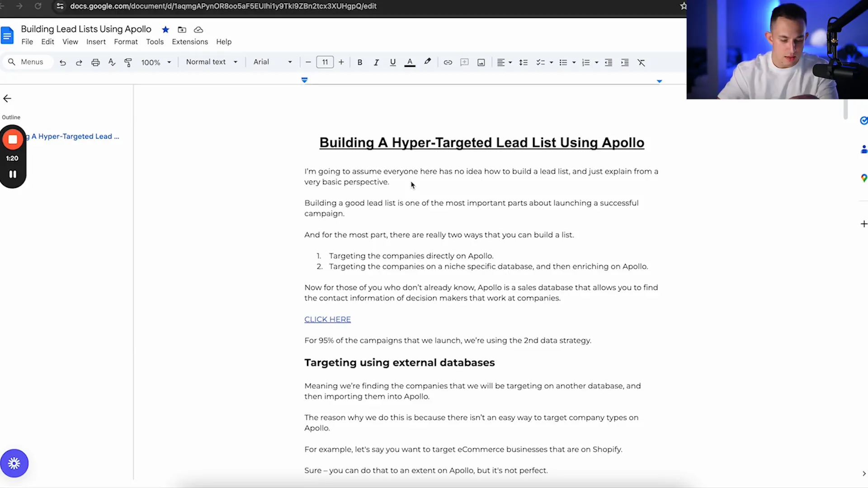The height and width of the screenshot is (488, 868).
Task: Click heading Targeting using external databases
Action: coord(400,362)
